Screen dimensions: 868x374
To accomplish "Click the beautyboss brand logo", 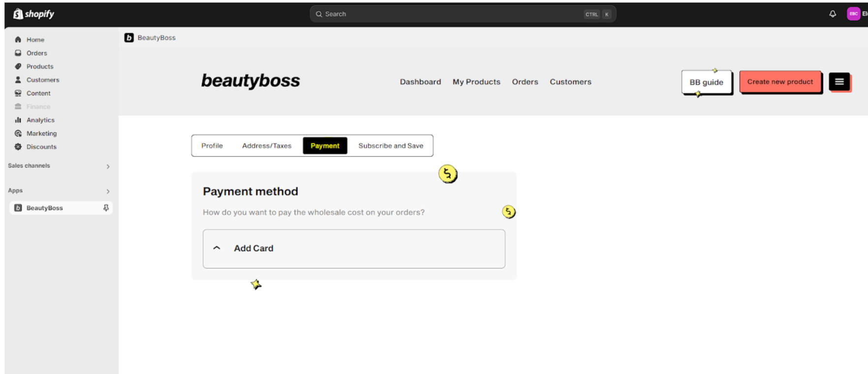I will (x=250, y=81).
